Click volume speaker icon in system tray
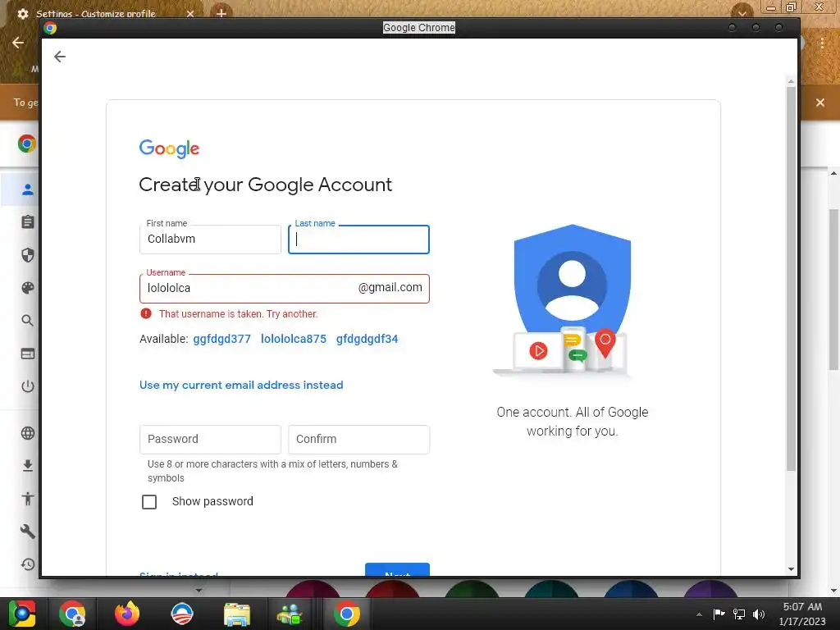 click(x=759, y=614)
